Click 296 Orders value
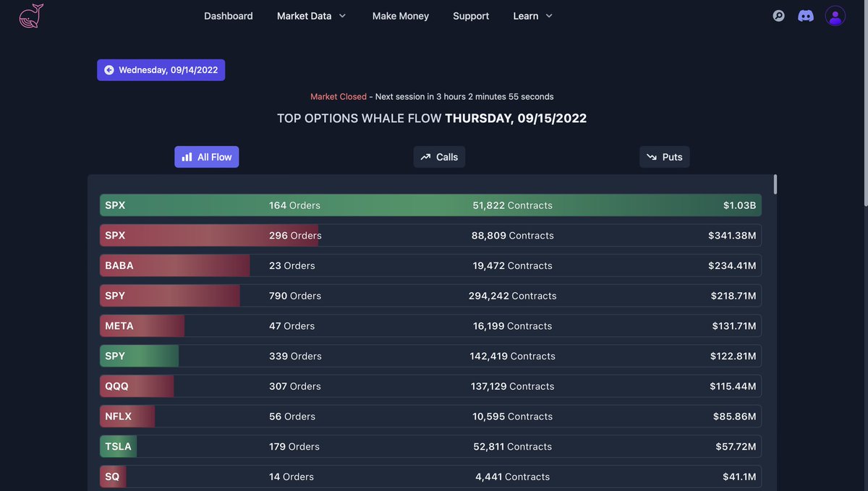868x491 pixels. pyautogui.click(x=295, y=236)
